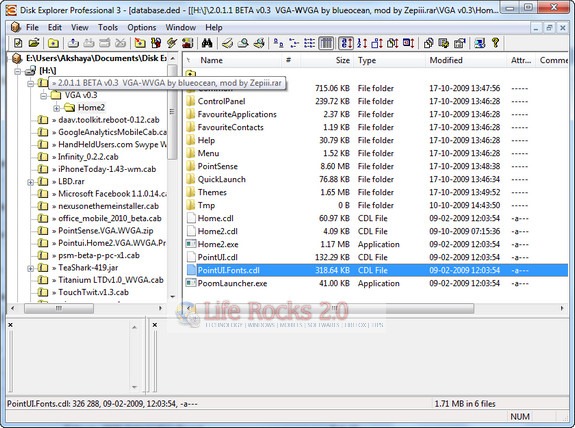Image resolution: width=575 pixels, height=428 pixels.
Task: Click the new database document toolbar icon
Action: (x=18, y=43)
